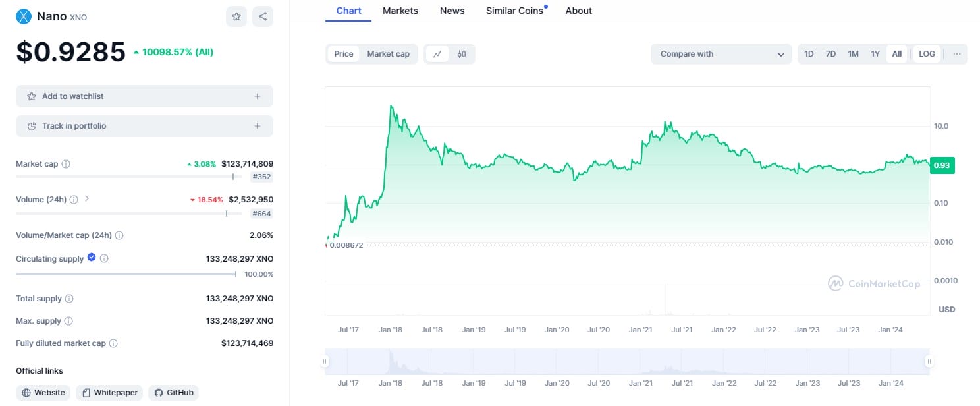Open the Similar Coins tab
Viewport: 980px width, 406px height.
point(514,11)
